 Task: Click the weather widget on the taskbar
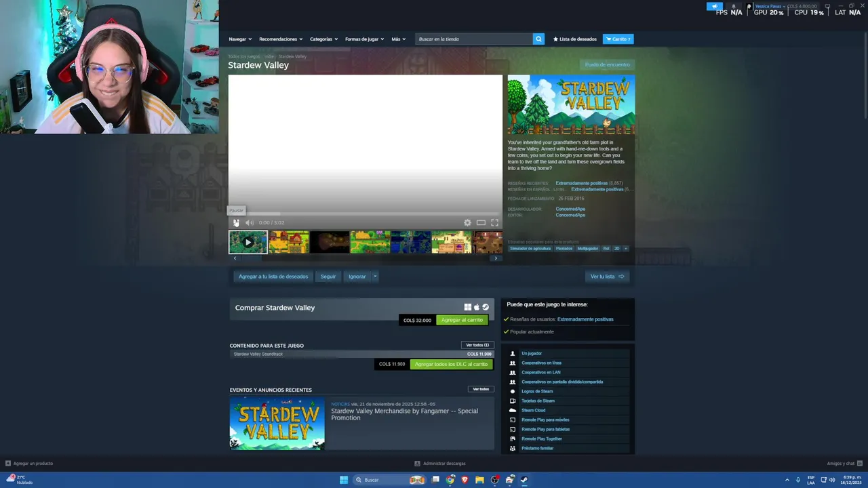point(20,480)
